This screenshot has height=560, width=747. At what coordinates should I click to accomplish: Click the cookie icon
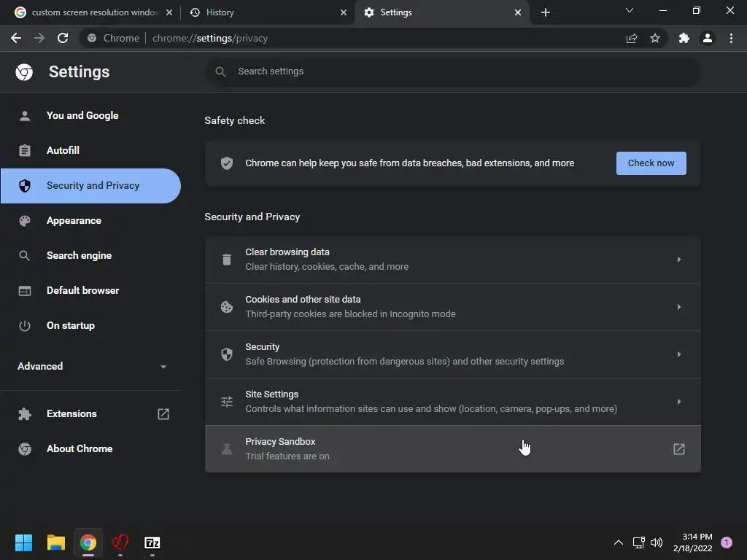click(227, 307)
